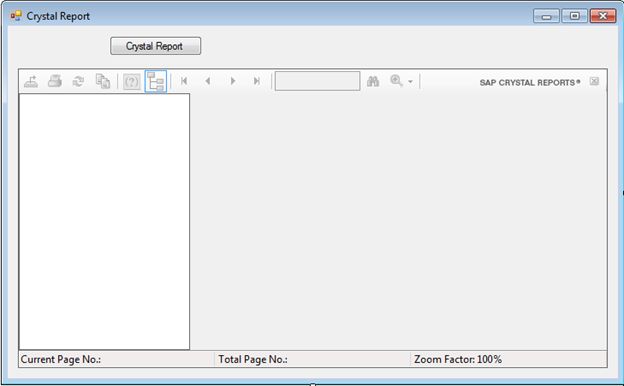Minimize the Crystal Report window
624x386 pixels.
tap(546, 16)
